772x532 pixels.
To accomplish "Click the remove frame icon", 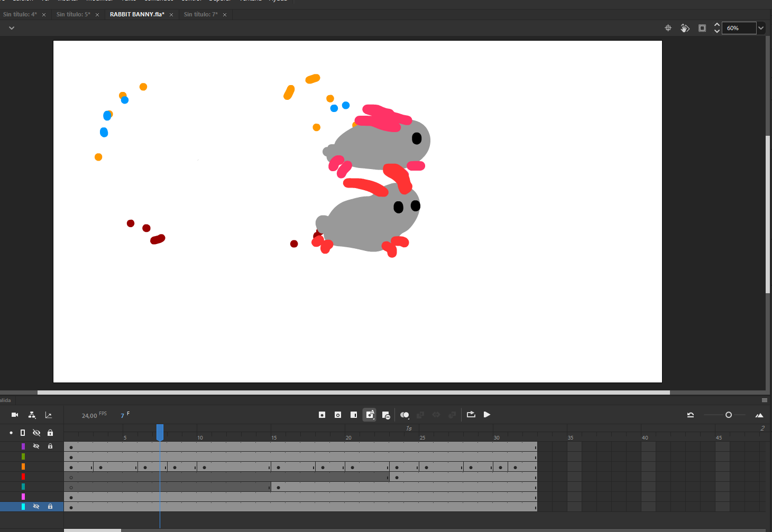I will 386,415.
